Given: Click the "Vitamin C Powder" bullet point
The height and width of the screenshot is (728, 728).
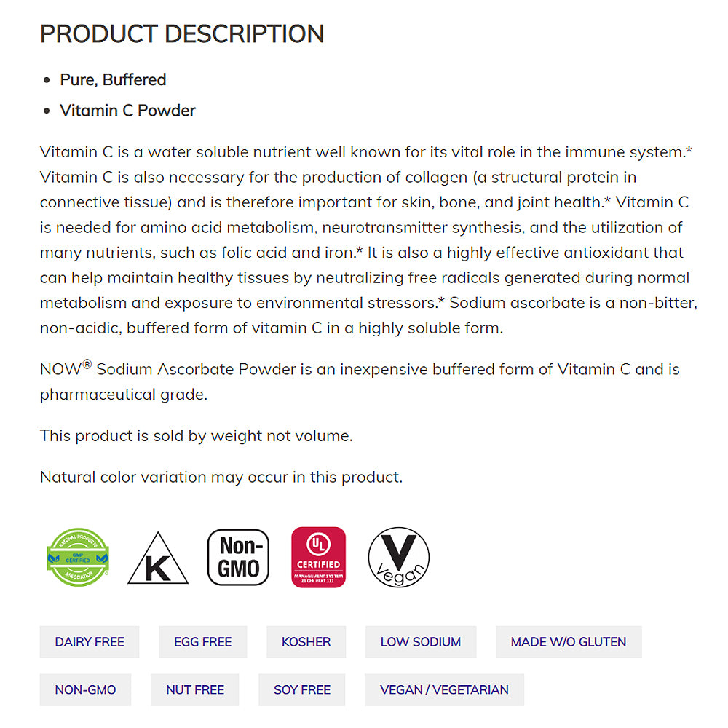Looking at the screenshot, I should [127, 111].
